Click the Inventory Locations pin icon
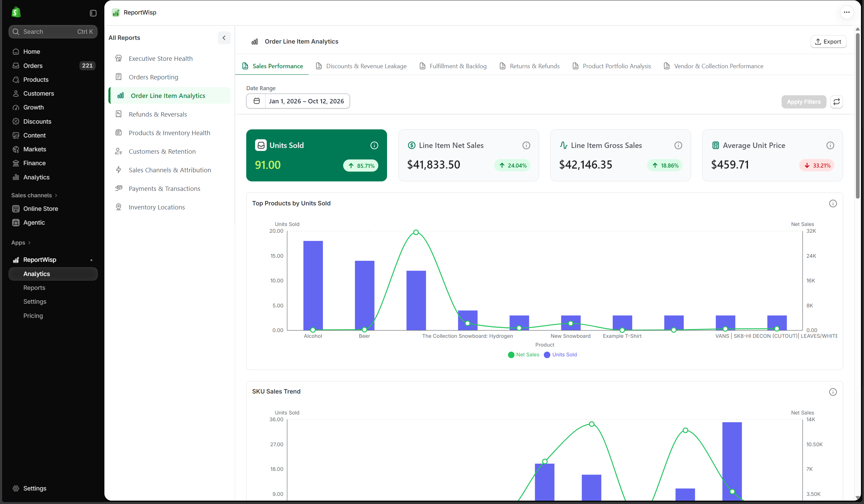Image resolution: width=864 pixels, height=504 pixels. [x=119, y=207]
